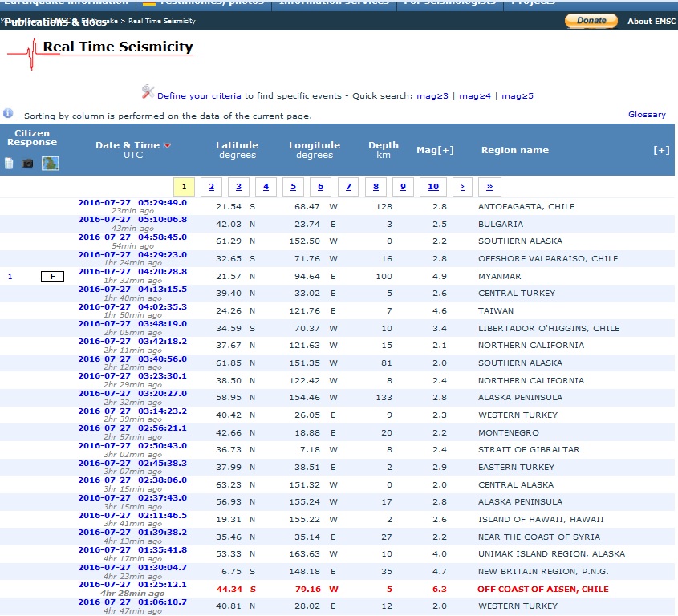Open event 2016-07-27 04:29:23.0 Valparaiso
Screen dimensions: 678x616
tap(132, 255)
